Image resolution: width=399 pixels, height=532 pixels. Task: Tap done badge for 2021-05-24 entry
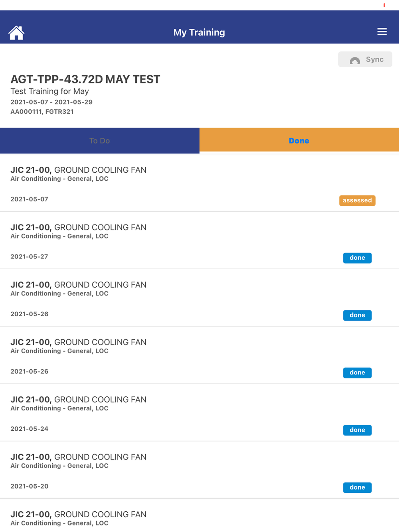pyautogui.click(x=357, y=430)
